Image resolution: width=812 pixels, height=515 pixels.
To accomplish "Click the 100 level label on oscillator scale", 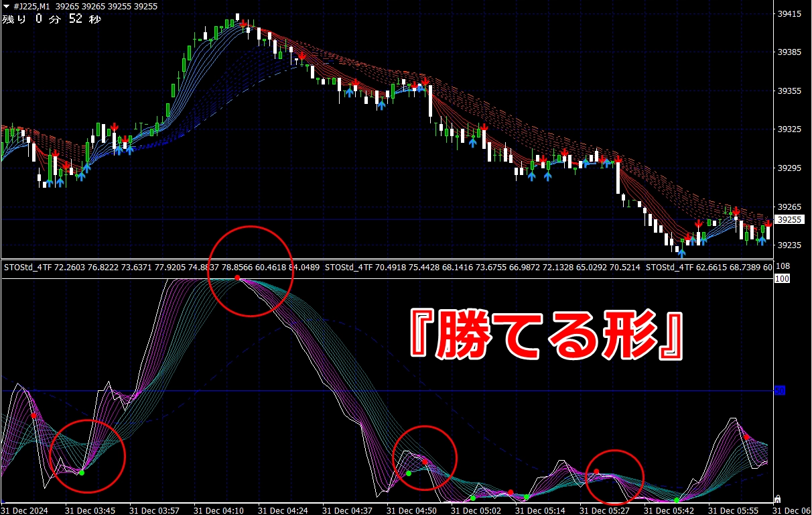I will (x=782, y=278).
